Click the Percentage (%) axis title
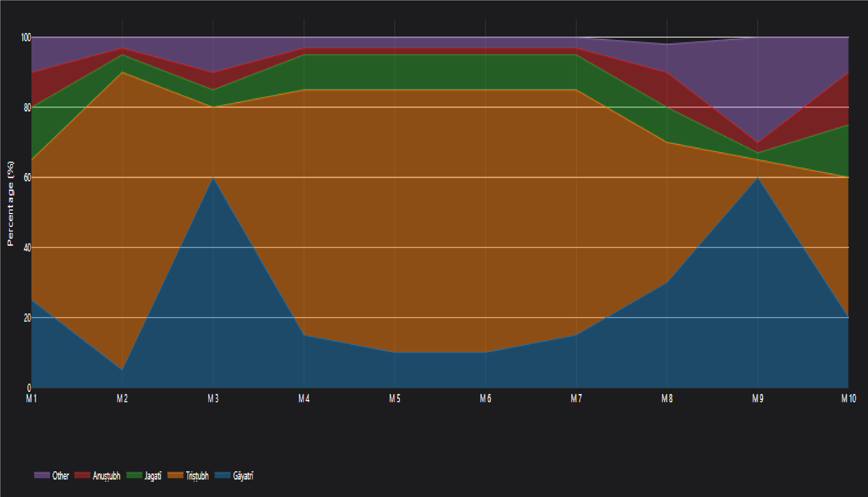The height and width of the screenshot is (497, 868). click(x=11, y=203)
